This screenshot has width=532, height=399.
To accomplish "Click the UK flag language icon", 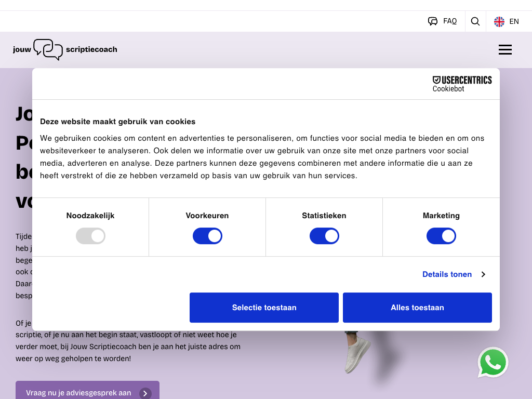I will 499,21.
